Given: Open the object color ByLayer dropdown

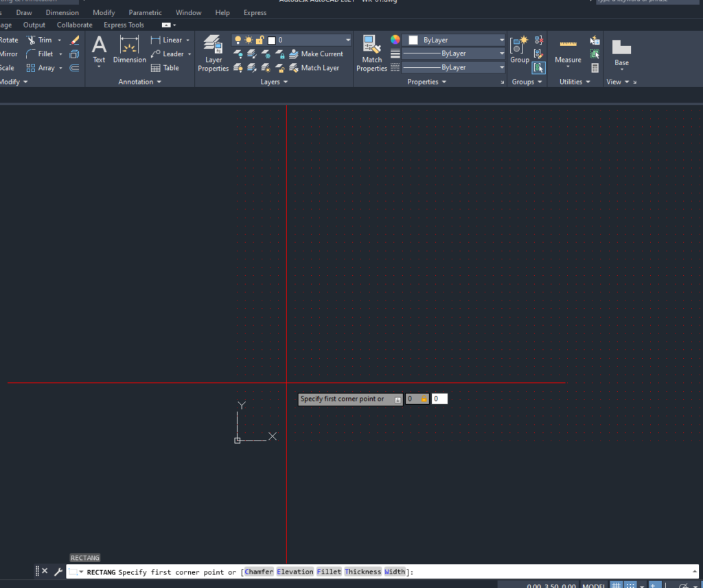Looking at the screenshot, I should 453,40.
